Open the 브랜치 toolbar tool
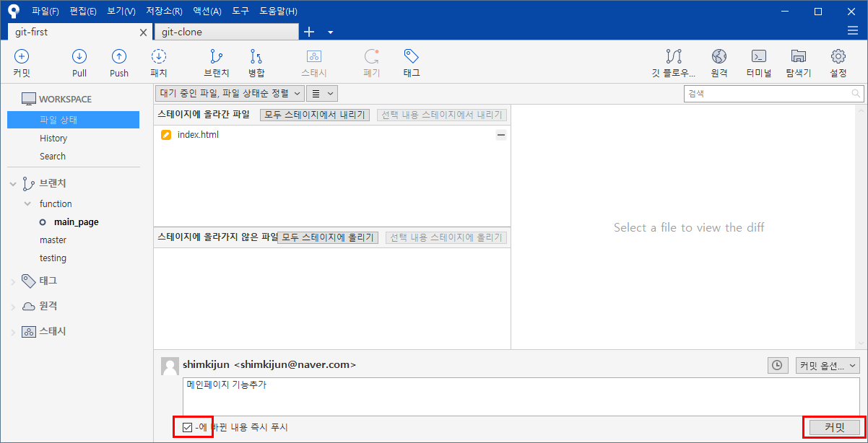The width and height of the screenshot is (868, 443). click(x=216, y=57)
